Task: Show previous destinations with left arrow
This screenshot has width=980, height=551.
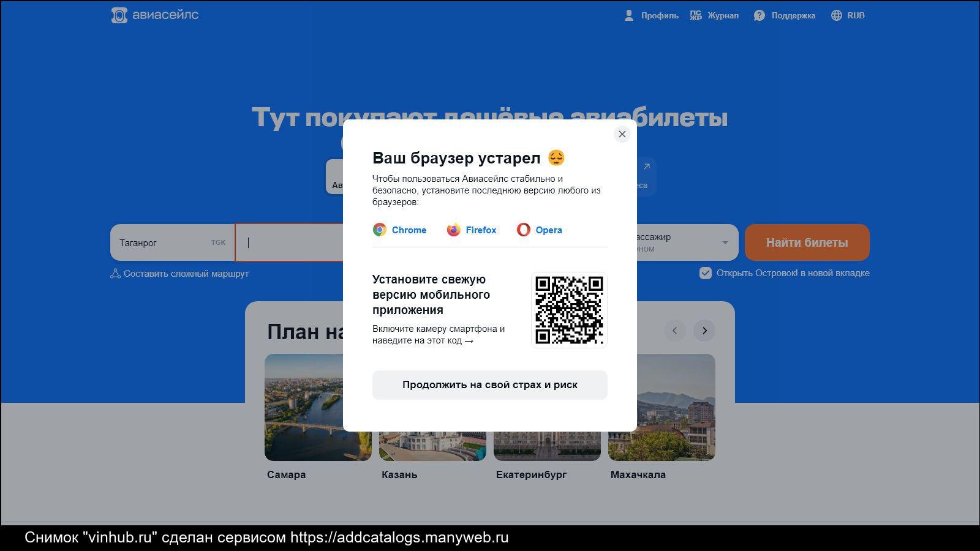Action: click(675, 331)
